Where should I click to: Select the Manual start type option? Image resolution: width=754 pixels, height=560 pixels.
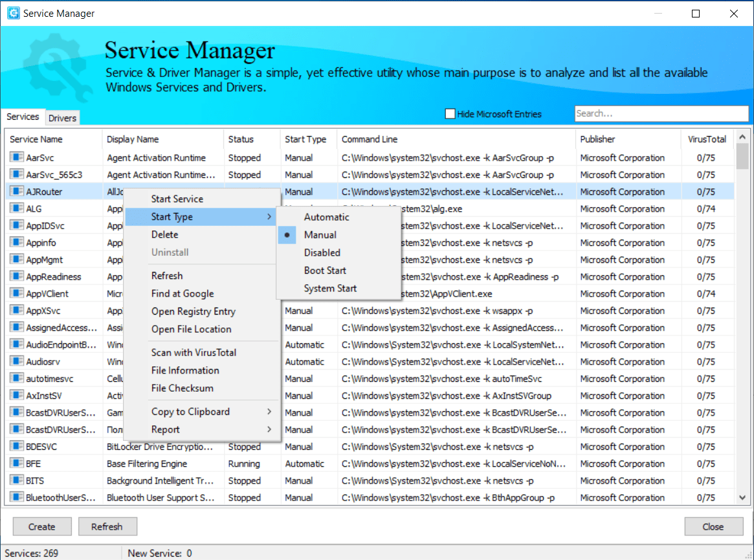[338, 235]
